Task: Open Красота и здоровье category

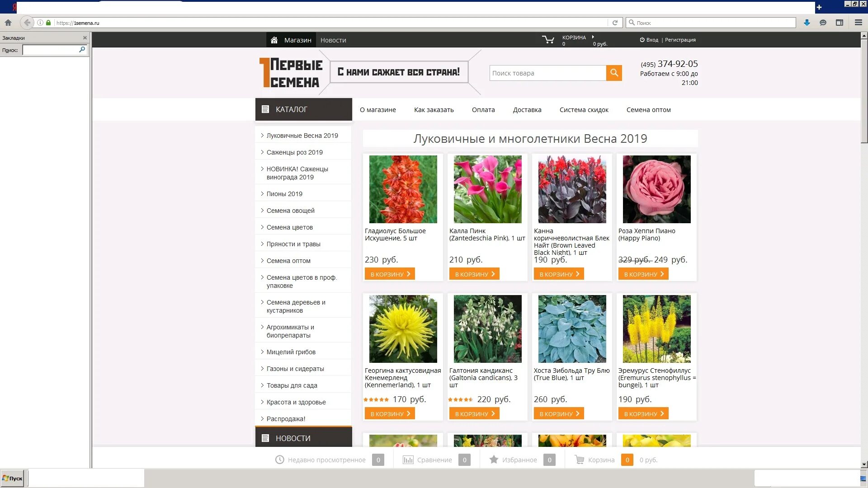Action: coord(296,402)
